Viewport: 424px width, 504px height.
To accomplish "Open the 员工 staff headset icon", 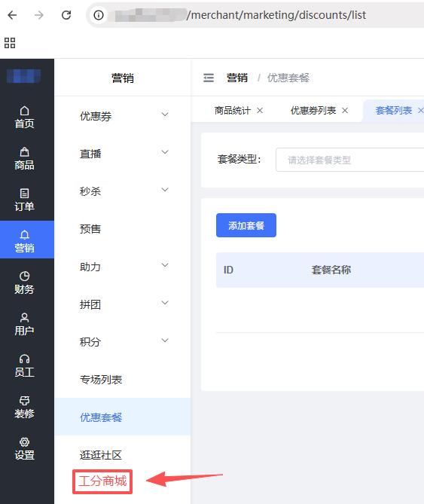I will [24, 359].
